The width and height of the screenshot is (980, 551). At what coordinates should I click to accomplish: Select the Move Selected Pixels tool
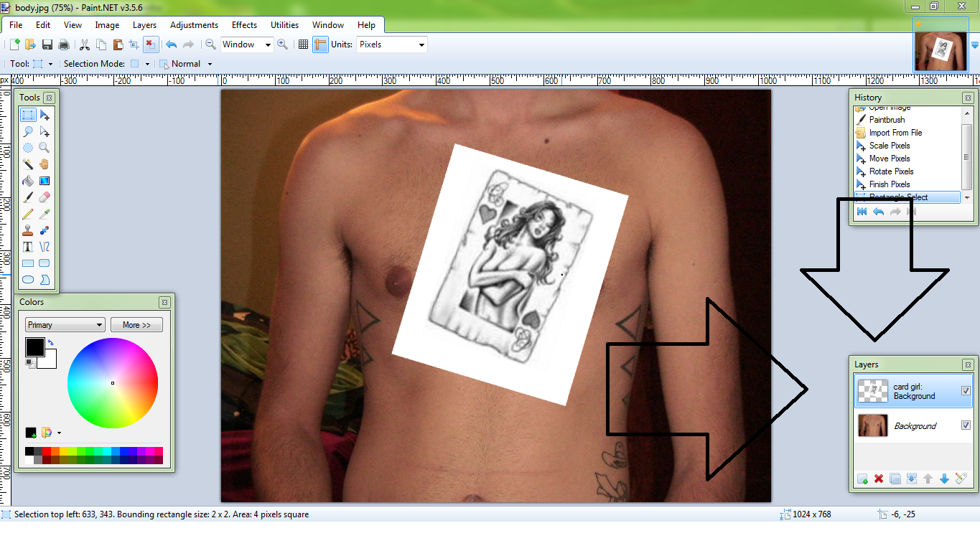click(x=45, y=115)
